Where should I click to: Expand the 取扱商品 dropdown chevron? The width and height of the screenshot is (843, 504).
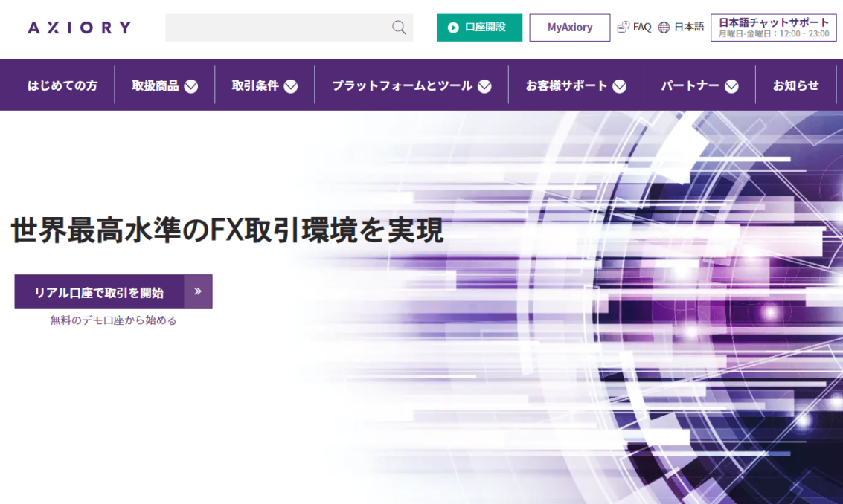191,86
